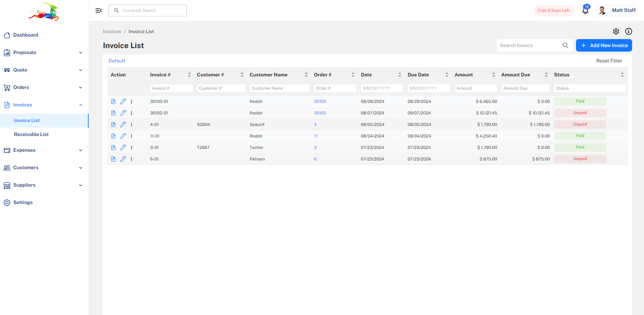644x315 pixels.
Task: Expand the Customers menu chevron
Action: pyautogui.click(x=81, y=168)
